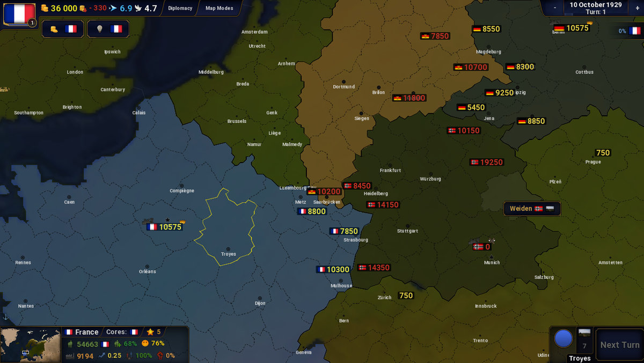Click the white dove diplomacy points icon
Viewport: 644px width, 363px height.
(138, 9)
